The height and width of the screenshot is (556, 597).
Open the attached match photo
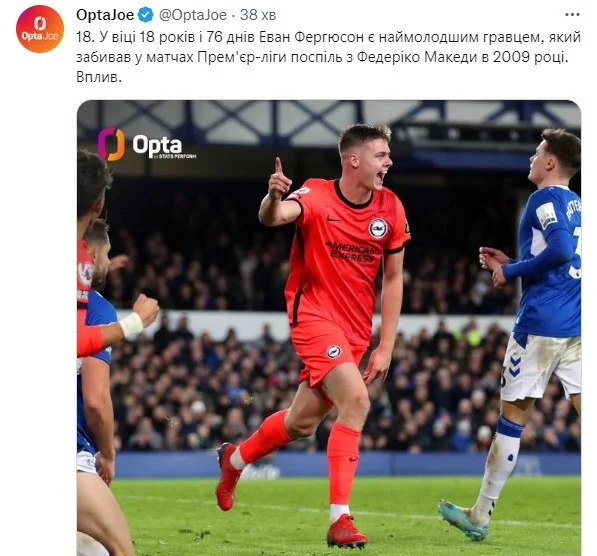(329, 328)
